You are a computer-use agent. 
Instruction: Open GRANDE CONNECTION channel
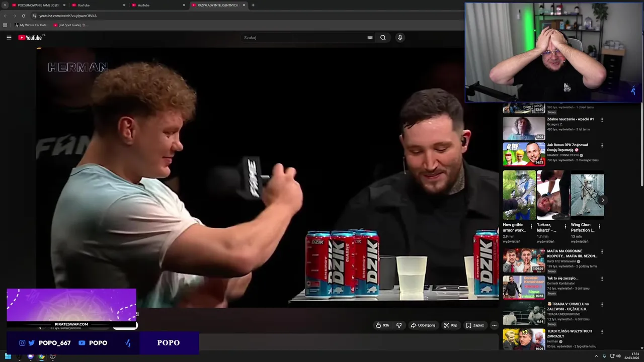(563, 155)
